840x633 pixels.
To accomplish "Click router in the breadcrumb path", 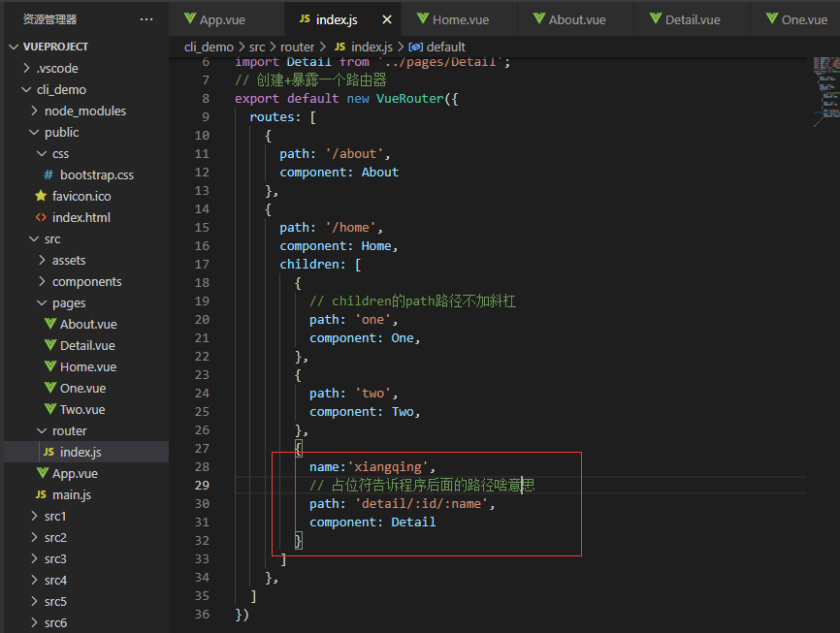I will pos(298,47).
